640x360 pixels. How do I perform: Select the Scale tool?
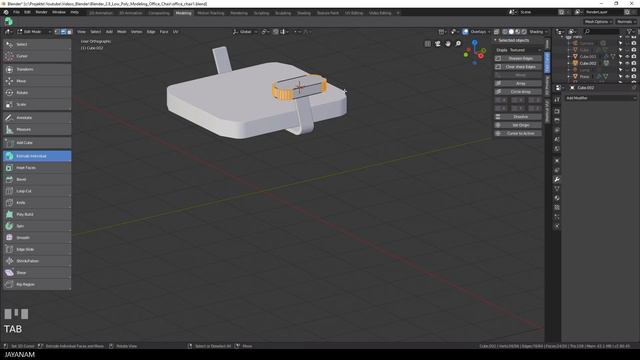click(37, 104)
